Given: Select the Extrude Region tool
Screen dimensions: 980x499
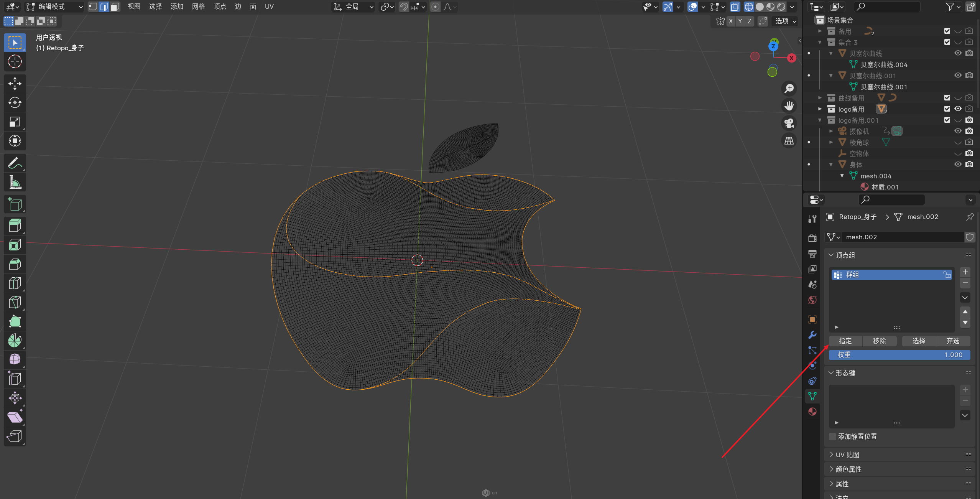Looking at the screenshot, I should (15, 226).
